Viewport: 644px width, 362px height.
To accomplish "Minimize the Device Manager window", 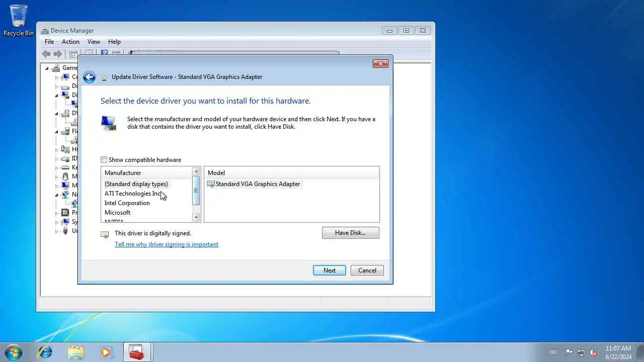I will pyautogui.click(x=389, y=31).
